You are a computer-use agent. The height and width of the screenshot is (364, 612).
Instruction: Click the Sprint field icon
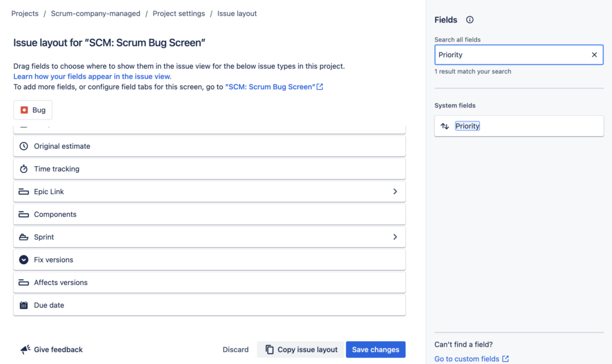23,237
